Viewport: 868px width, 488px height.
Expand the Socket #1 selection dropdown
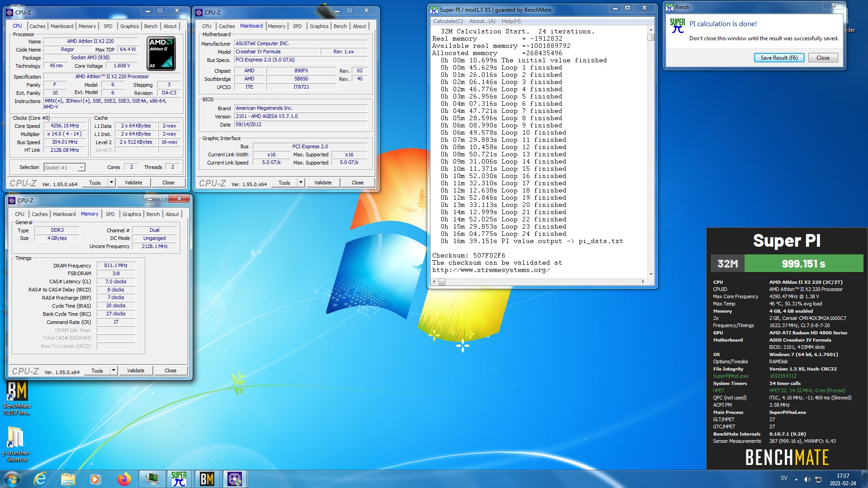[81, 168]
